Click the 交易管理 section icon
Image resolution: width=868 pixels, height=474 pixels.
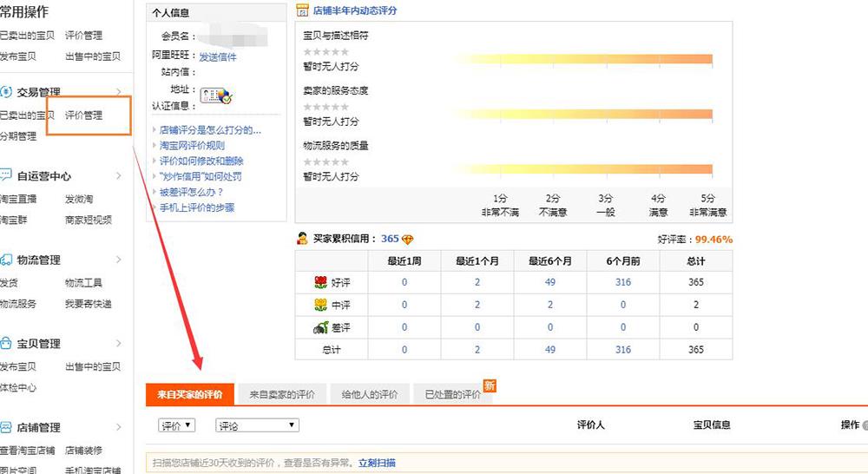(6, 91)
